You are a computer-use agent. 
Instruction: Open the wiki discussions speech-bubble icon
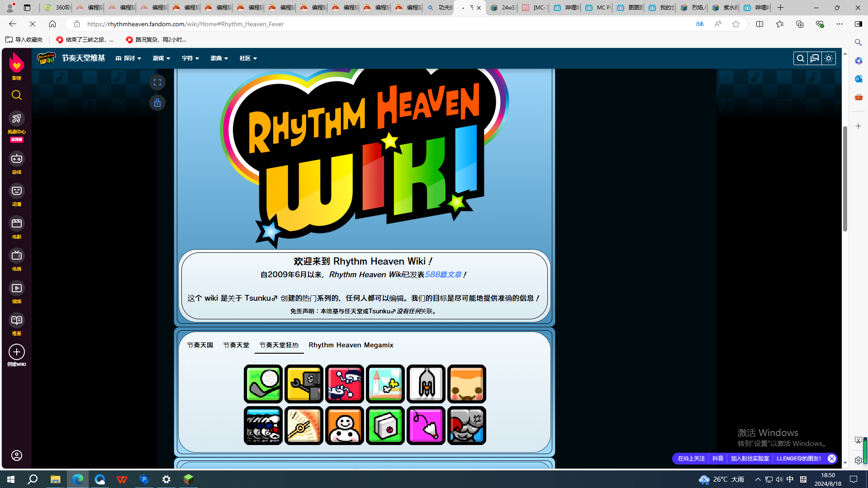coord(815,58)
